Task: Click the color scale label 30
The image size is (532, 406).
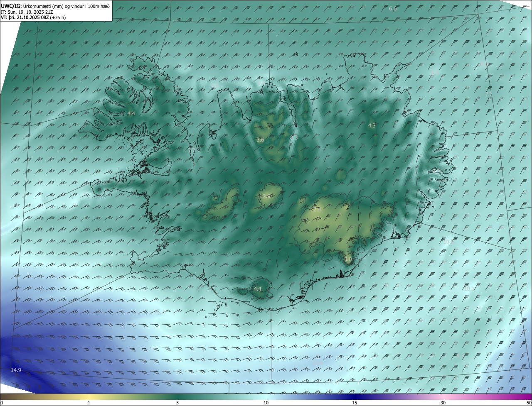Action: click(443, 403)
